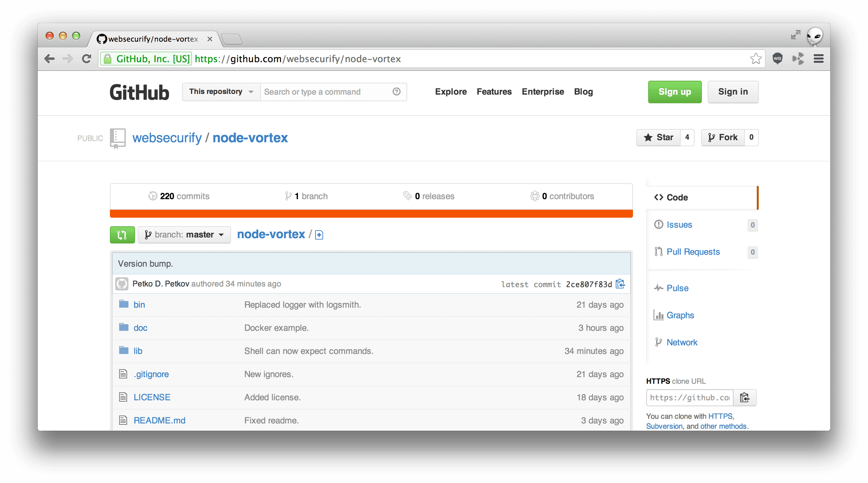Click the stargazers count 4

click(687, 137)
